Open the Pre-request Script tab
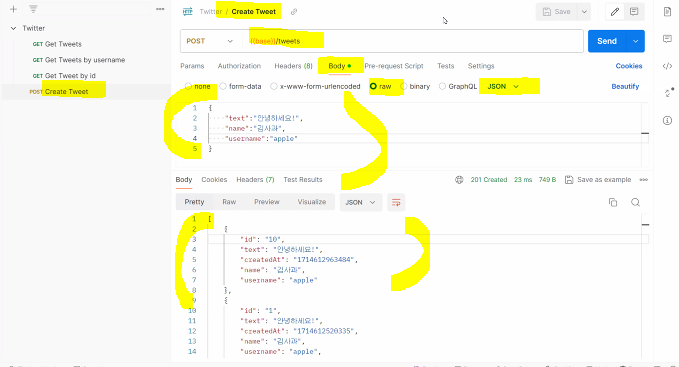Image resolution: width=679 pixels, height=367 pixels. [394, 66]
